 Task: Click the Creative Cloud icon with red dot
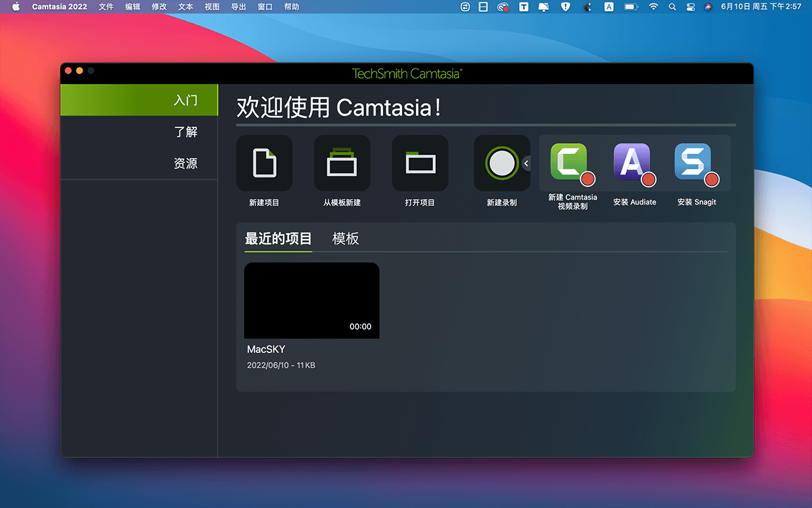point(503,7)
